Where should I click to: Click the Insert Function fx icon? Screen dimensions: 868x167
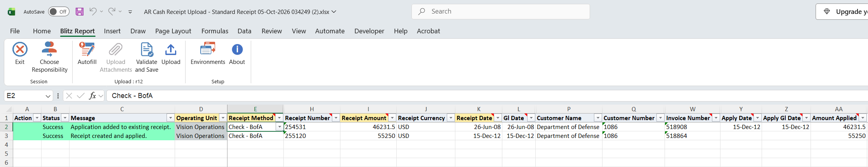(92, 96)
